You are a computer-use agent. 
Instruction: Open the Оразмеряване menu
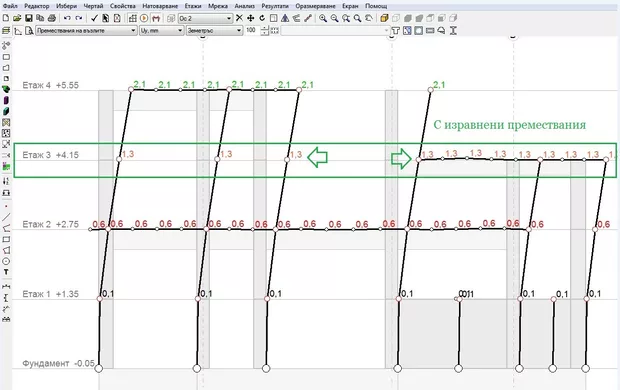(x=315, y=6)
